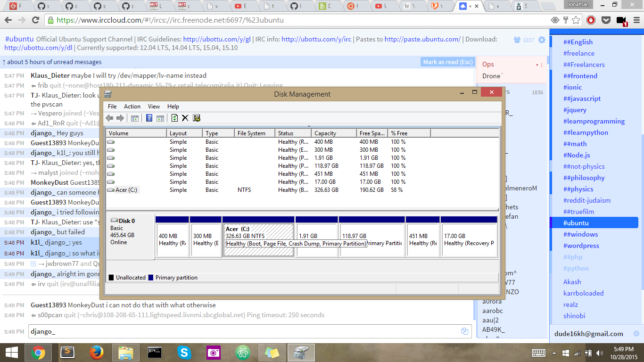Open the disk Properties settings toolbar icon
The width and height of the screenshot is (644, 362).
pyautogui.click(x=197, y=118)
